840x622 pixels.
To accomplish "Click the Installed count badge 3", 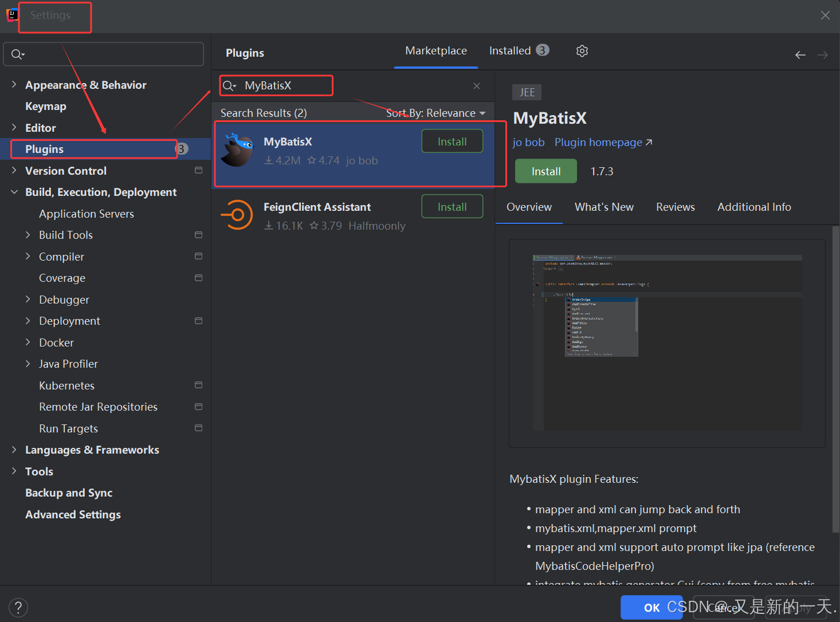I will pyautogui.click(x=542, y=50).
